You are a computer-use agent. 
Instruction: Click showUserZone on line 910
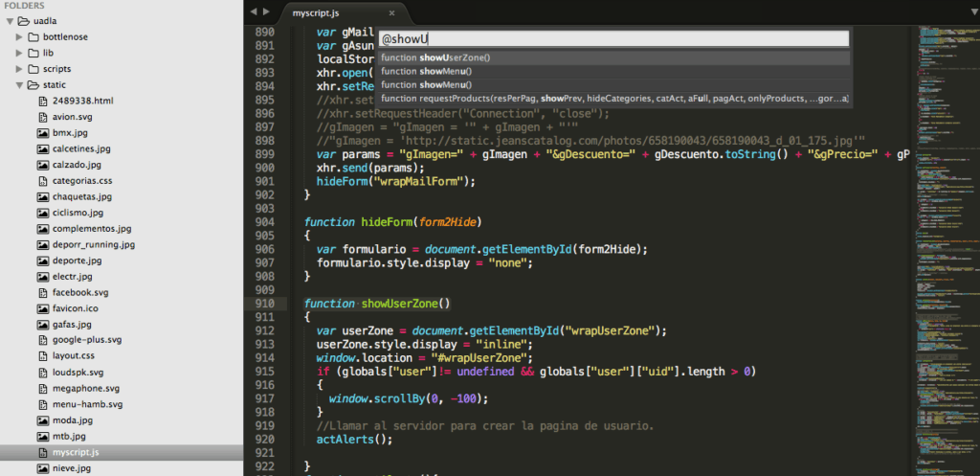coord(399,304)
